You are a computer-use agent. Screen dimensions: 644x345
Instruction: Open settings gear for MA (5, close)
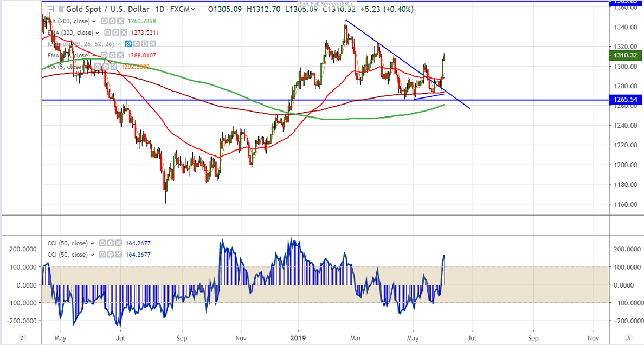(106, 67)
